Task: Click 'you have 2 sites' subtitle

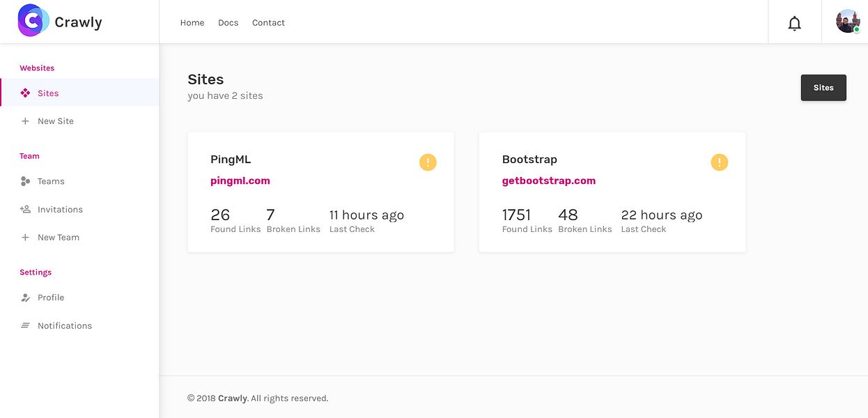Action: pyautogui.click(x=225, y=95)
